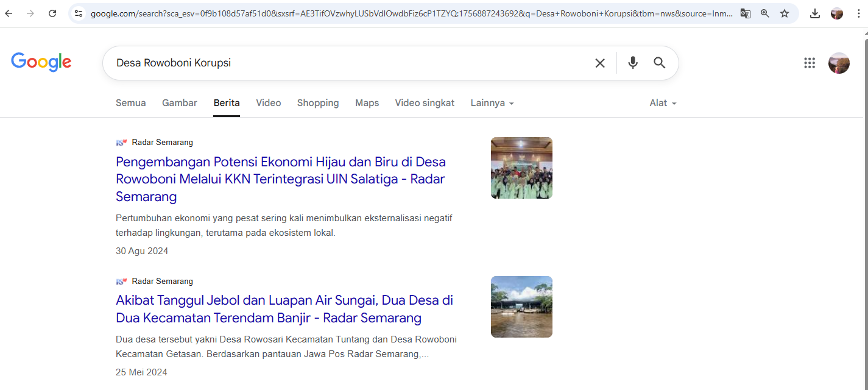This screenshot has width=868, height=390.
Task: Click Radar Semarang source of second result
Action: (x=162, y=282)
